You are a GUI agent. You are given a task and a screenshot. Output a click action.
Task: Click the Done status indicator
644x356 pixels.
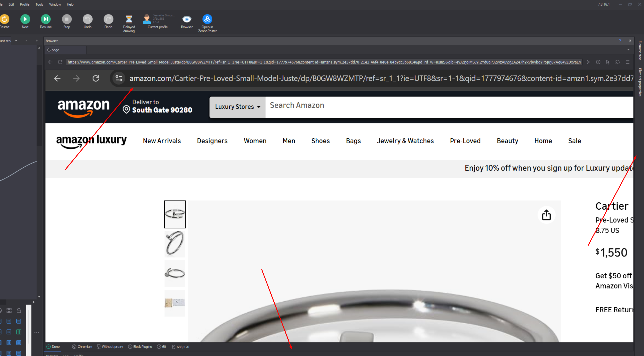53,347
